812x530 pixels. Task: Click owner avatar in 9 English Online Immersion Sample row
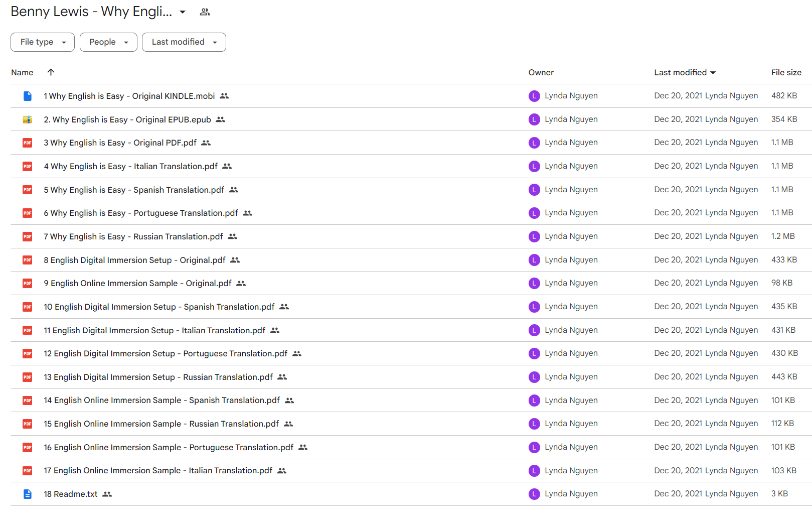click(534, 283)
